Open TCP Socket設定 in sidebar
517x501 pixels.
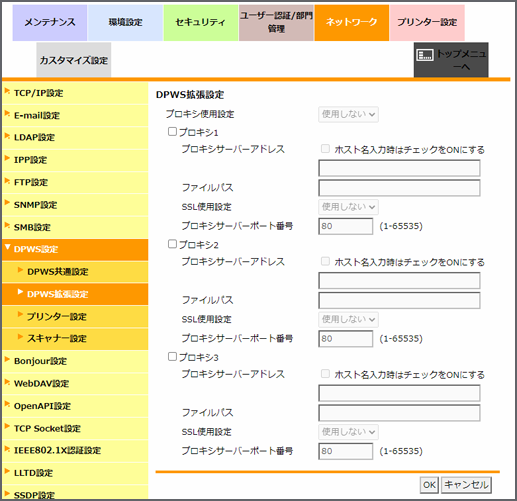pos(75,428)
